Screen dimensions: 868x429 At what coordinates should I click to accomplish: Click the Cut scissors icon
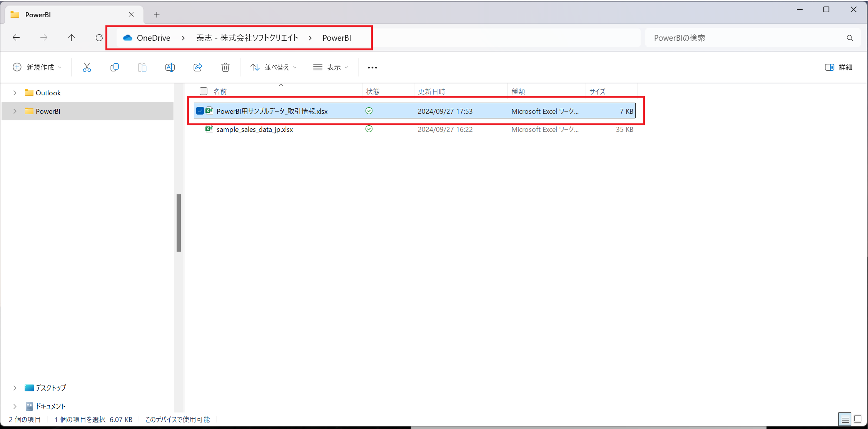(x=87, y=67)
